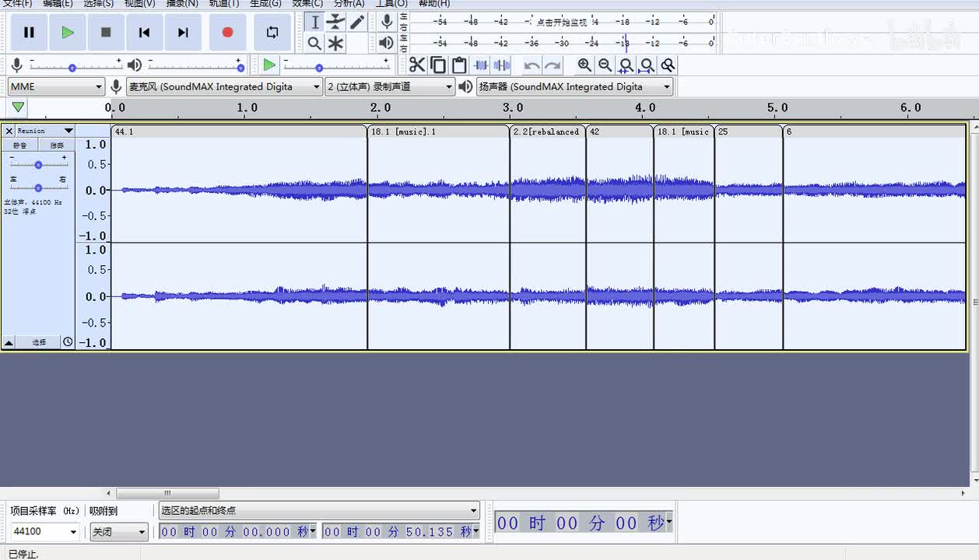Zoom out on the waveform

605,65
